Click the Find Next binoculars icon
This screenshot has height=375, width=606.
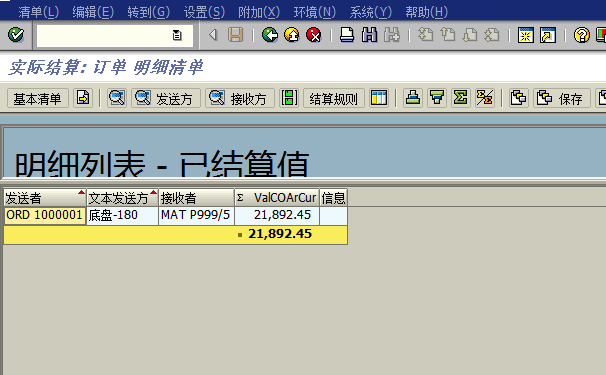(392, 35)
